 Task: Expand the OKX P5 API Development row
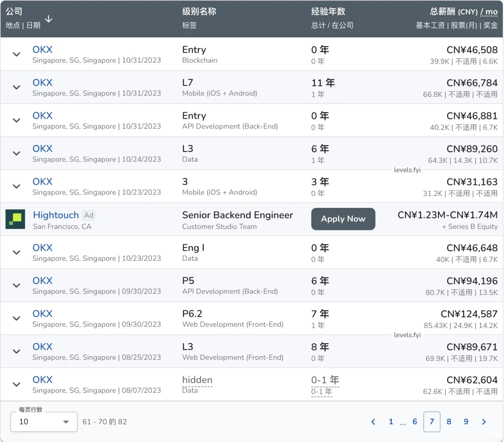pyautogui.click(x=16, y=285)
